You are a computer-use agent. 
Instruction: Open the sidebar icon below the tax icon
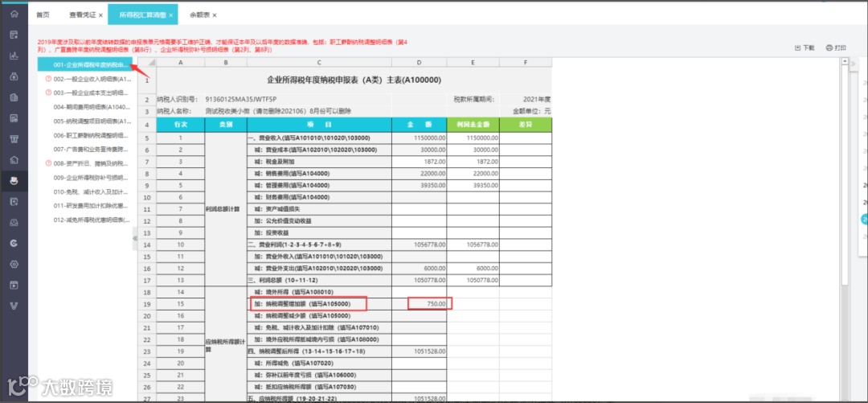pos(14,201)
